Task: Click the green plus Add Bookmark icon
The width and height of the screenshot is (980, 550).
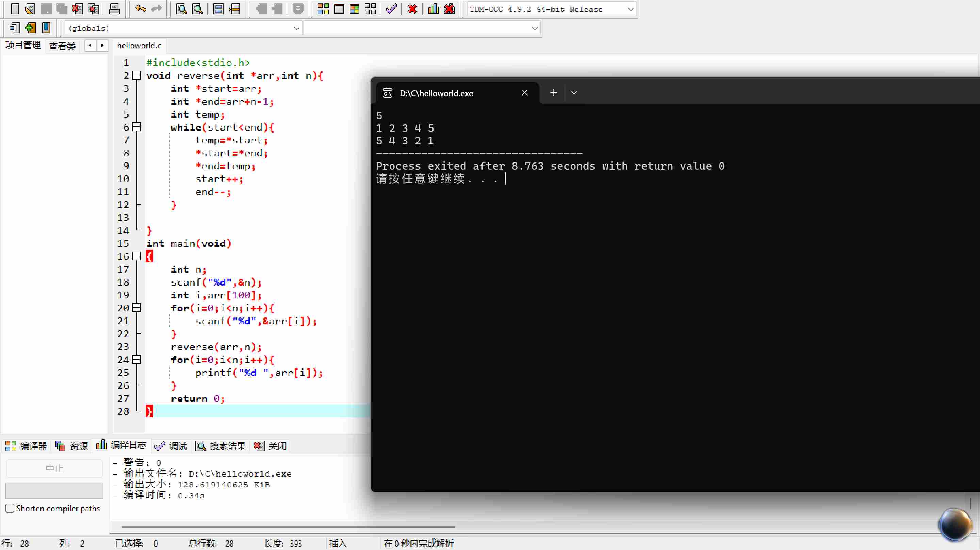Action: click(30, 28)
